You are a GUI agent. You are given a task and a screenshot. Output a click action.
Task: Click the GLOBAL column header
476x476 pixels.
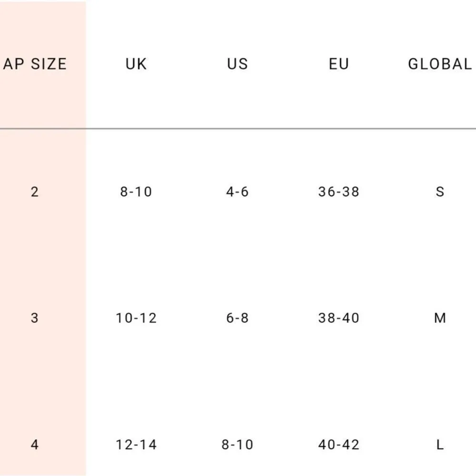[x=440, y=64]
